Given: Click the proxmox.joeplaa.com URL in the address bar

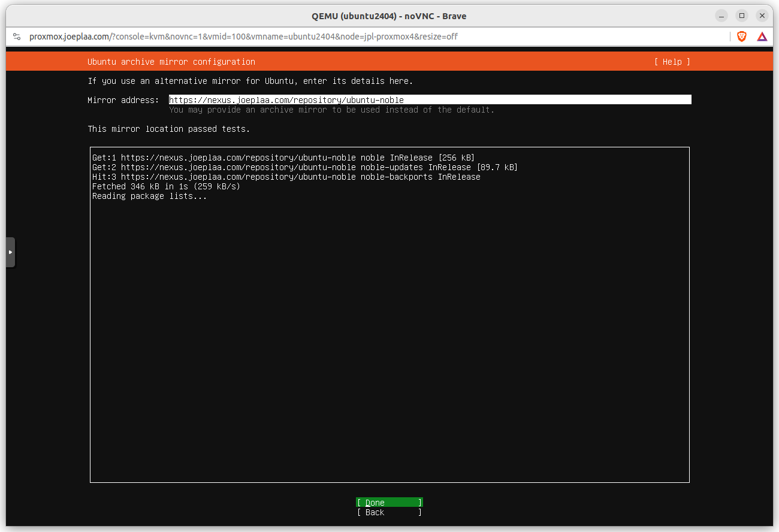Looking at the screenshot, I should click(x=243, y=37).
